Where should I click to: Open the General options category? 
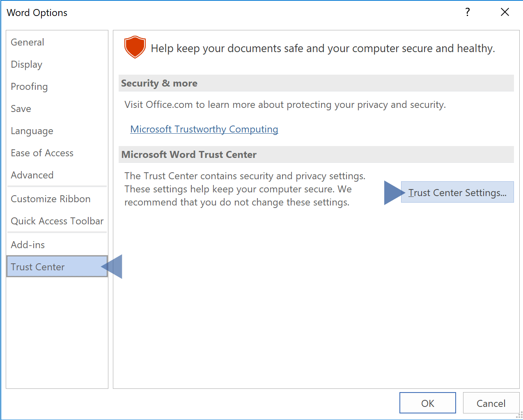click(28, 42)
